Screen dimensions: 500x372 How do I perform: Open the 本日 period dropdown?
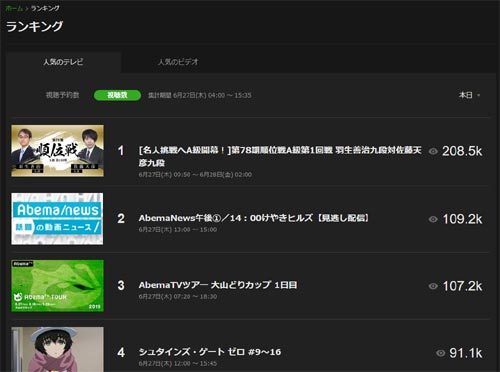coord(469,95)
